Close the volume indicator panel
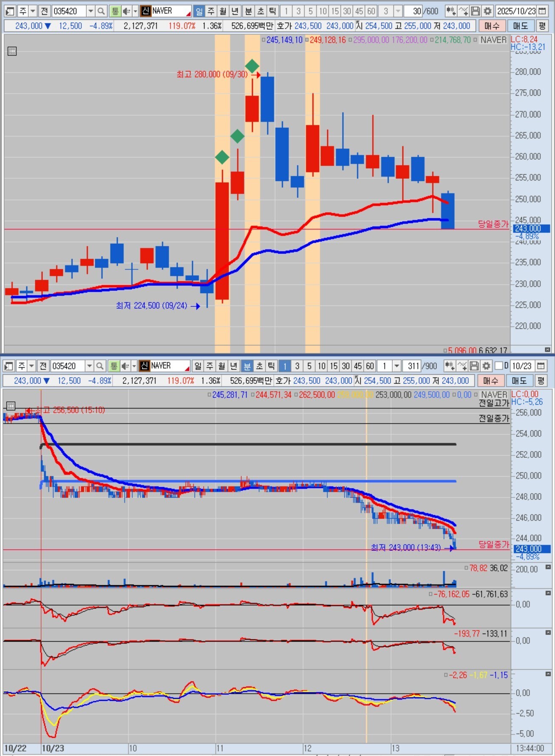The width and height of the screenshot is (555, 756). point(548,567)
